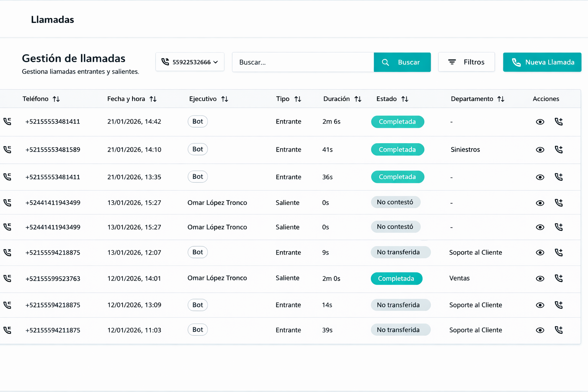The height and width of the screenshot is (392, 588).
Task: Start a Nueva Llamada
Action: coord(542,62)
